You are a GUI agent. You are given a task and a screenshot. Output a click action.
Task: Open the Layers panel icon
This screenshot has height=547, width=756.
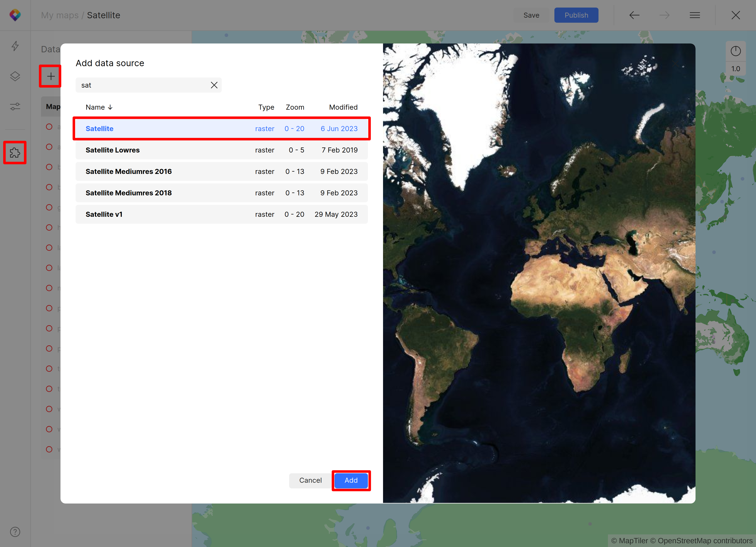click(x=15, y=76)
